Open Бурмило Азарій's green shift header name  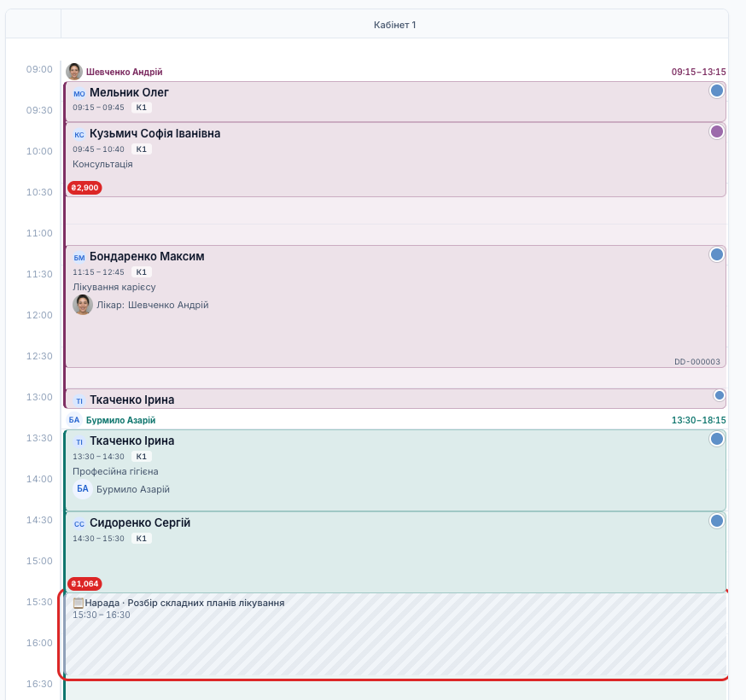click(120, 420)
